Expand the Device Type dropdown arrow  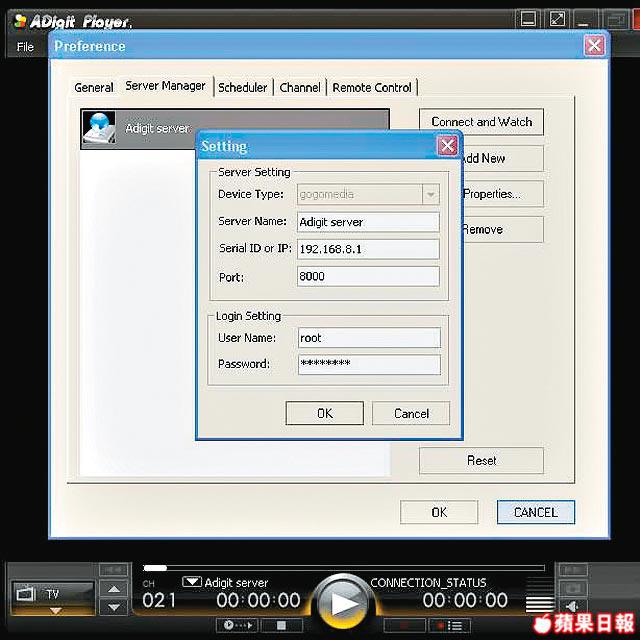(431, 194)
